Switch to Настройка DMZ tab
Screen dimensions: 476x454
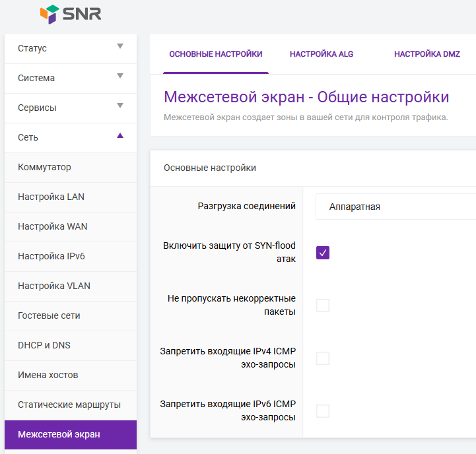[426, 54]
